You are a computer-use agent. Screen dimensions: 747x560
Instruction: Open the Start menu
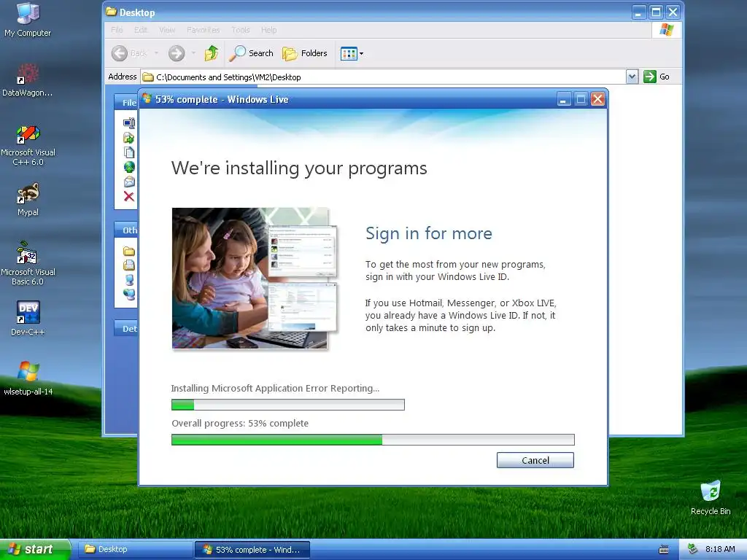point(35,549)
